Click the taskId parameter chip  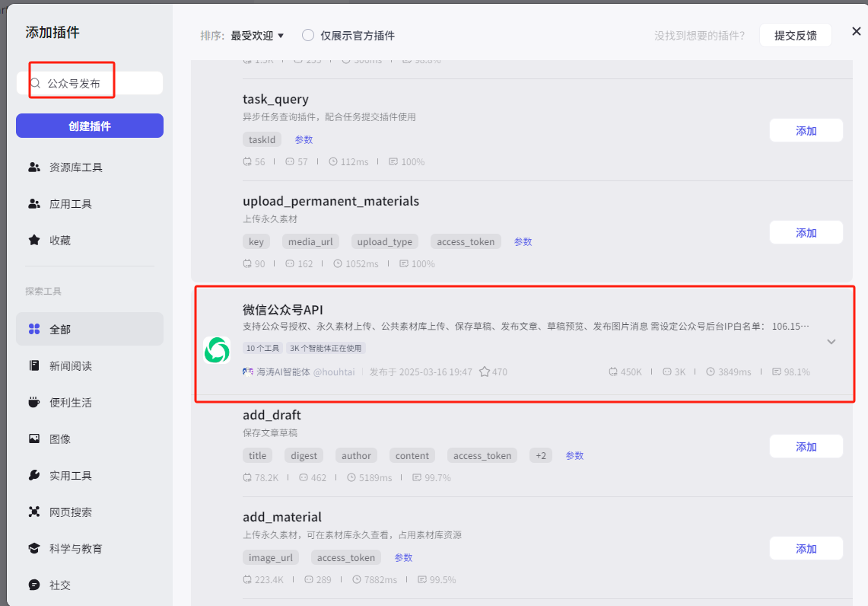tap(262, 139)
